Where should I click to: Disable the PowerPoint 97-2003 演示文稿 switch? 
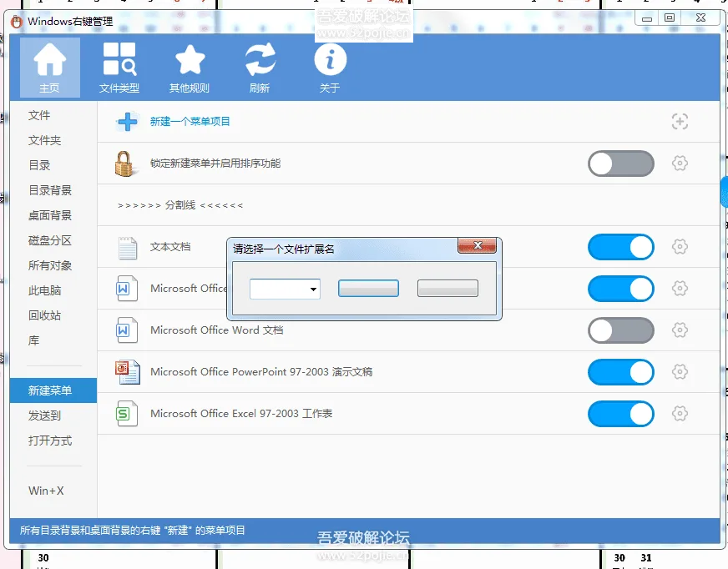click(x=621, y=372)
